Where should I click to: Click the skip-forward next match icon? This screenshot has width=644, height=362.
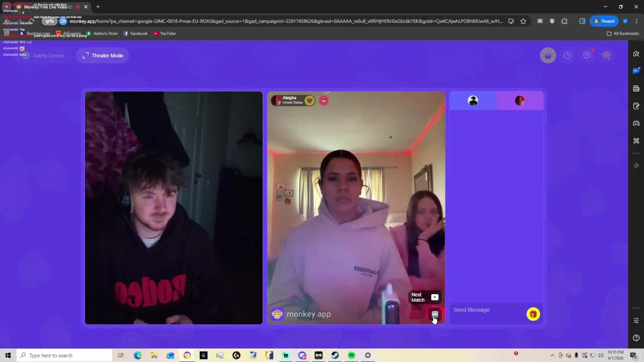435,315
